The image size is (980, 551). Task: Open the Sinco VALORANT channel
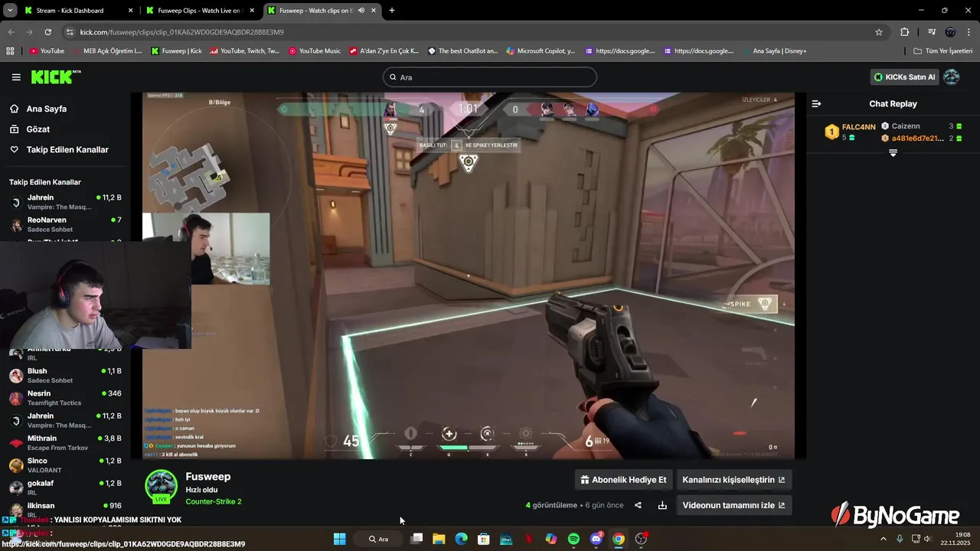click(x=65, y=465)
